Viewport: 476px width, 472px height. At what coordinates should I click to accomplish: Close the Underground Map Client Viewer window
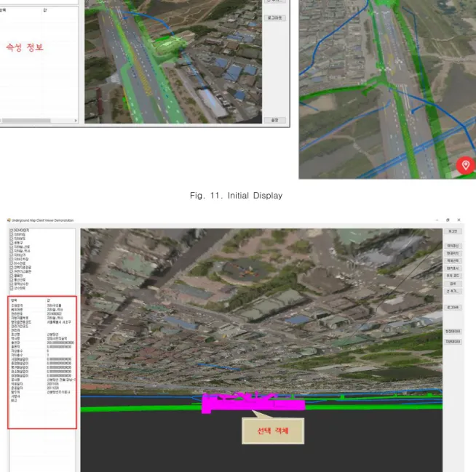coord(459,220)
